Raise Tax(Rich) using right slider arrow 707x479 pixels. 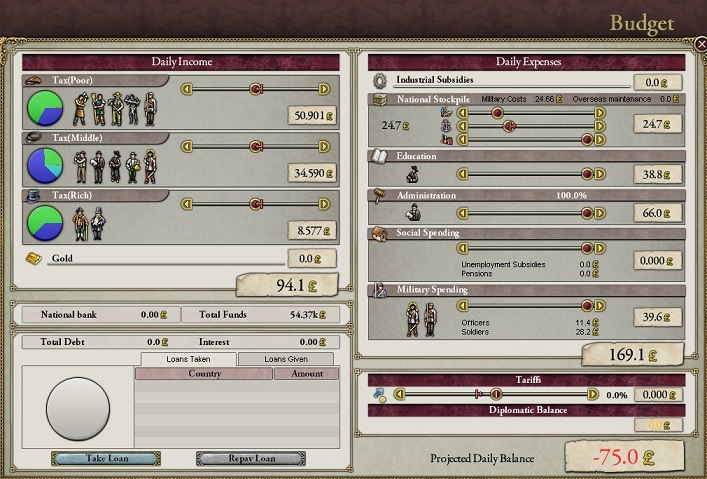(x=324, y=204)
